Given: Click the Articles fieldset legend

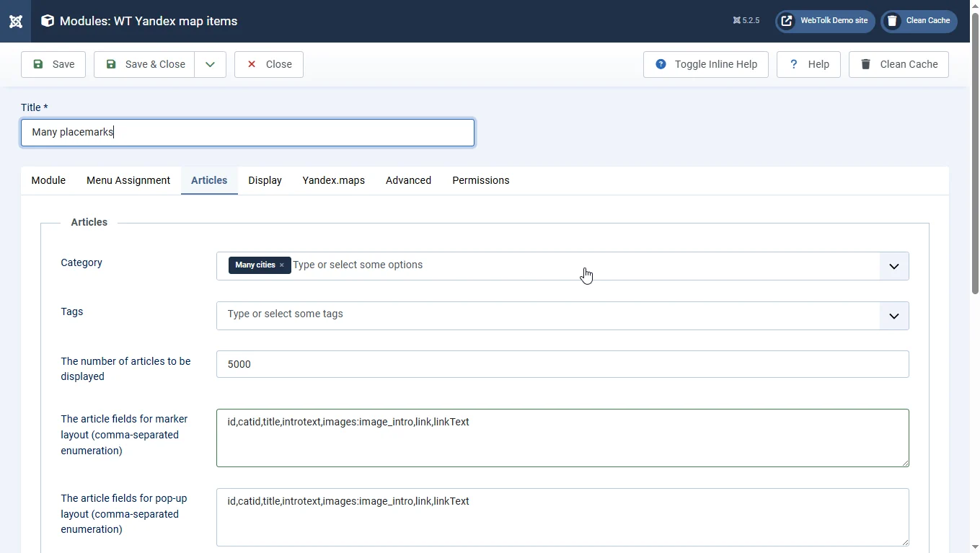Looking at the screenshot, I should [89, 222].
